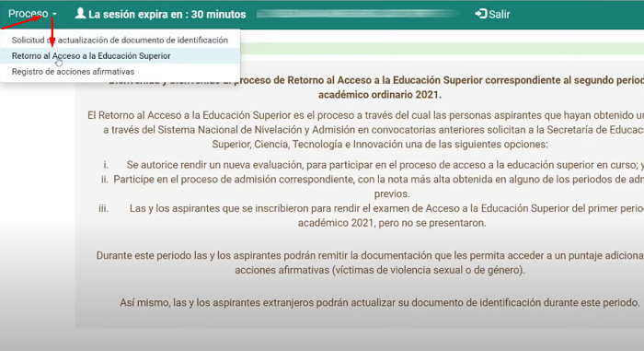The height and width of the screenshot is (351, 644).
Task: Click the line 'acciones afirmativas (víctimas de violencia sexual o de género).'
Action: (x=380, y=270)
